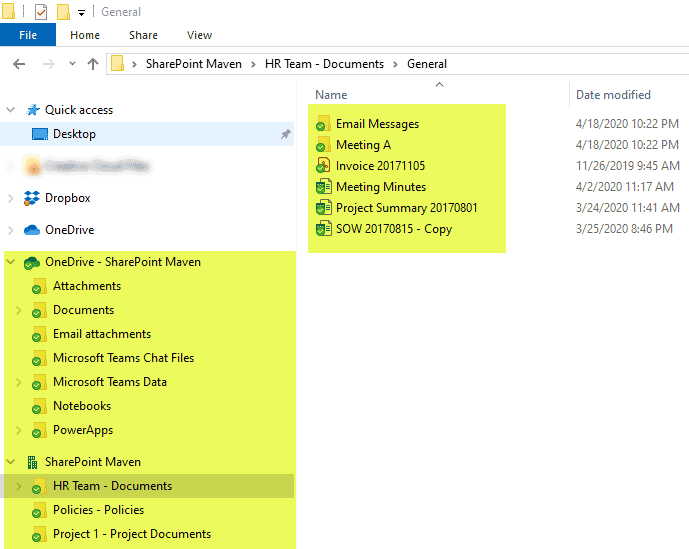Screen dimensions: 689x549
Task: Select SOW 20170815 - Copy file icon
Action: click(323, 229)
